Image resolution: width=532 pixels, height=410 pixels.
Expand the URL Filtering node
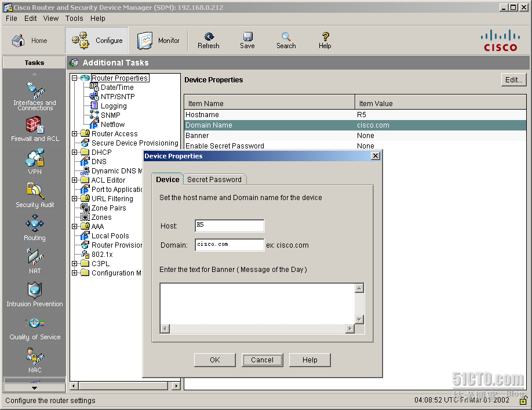tap(75, 198)
